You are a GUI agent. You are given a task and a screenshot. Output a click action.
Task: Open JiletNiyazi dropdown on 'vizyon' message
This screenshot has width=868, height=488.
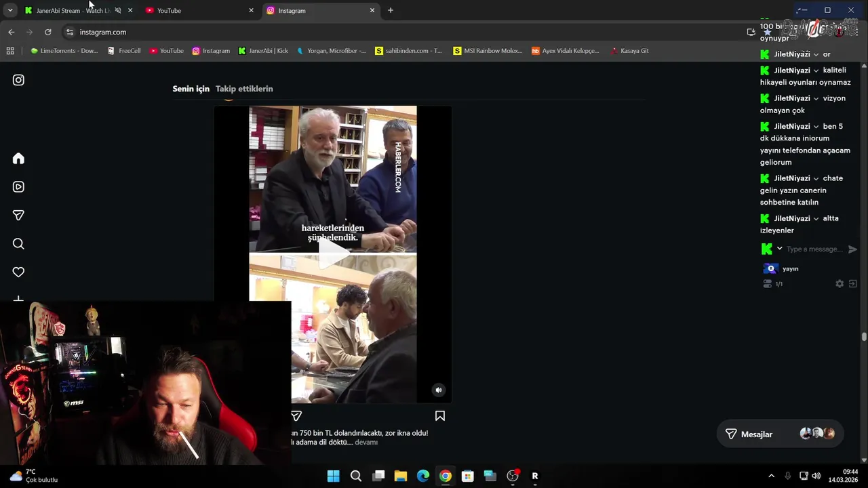point(816,98)
